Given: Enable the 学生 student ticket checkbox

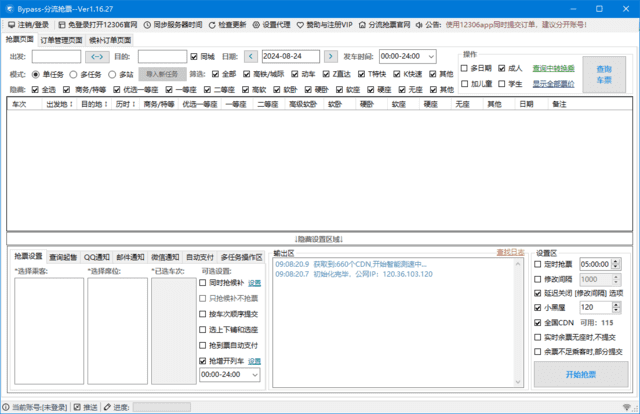Looking at the screenshot, I should coord(499,84).
